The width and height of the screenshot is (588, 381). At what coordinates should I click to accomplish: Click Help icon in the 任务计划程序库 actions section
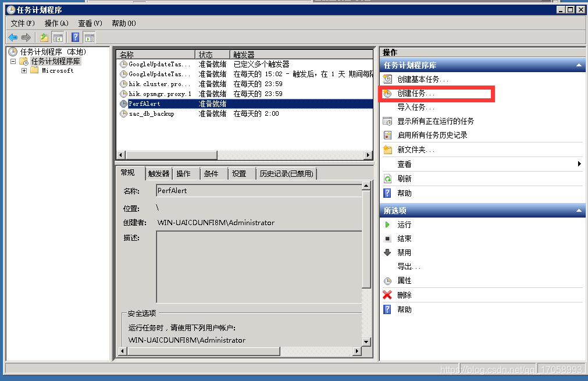(387, 193)
